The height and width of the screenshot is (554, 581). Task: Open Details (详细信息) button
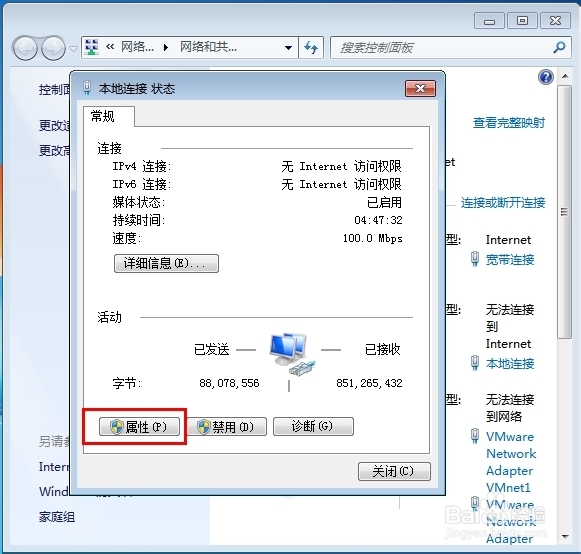pos(166,263)
